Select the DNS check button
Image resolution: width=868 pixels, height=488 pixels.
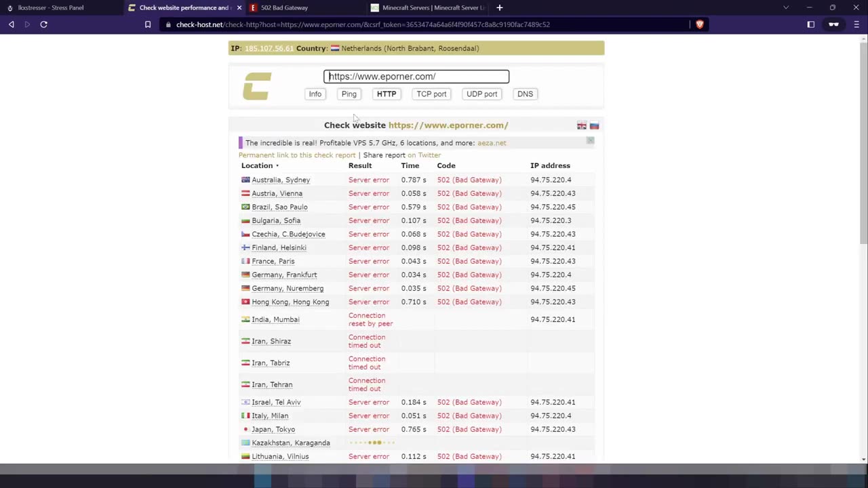526,94
